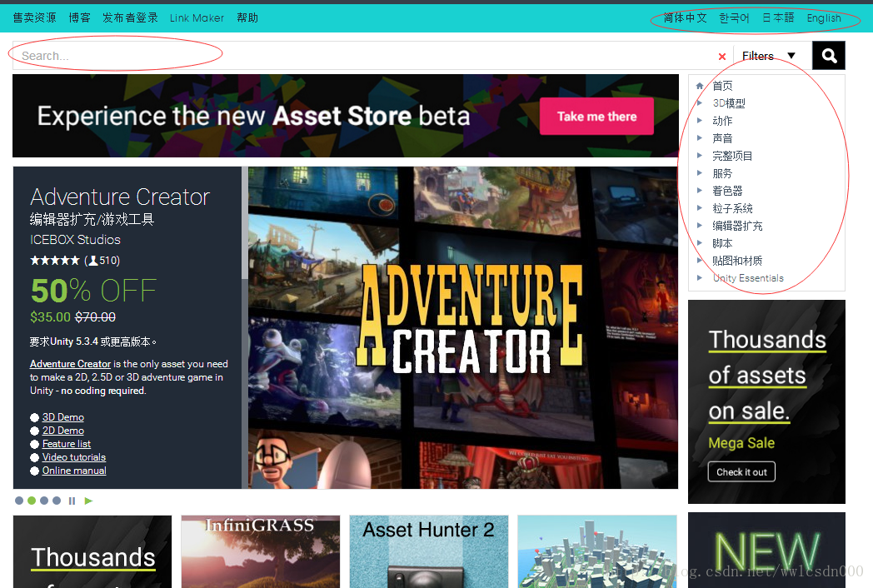
Task: Expand the 编辑器扩充 category arrow
Action: [x=700, y=226]
